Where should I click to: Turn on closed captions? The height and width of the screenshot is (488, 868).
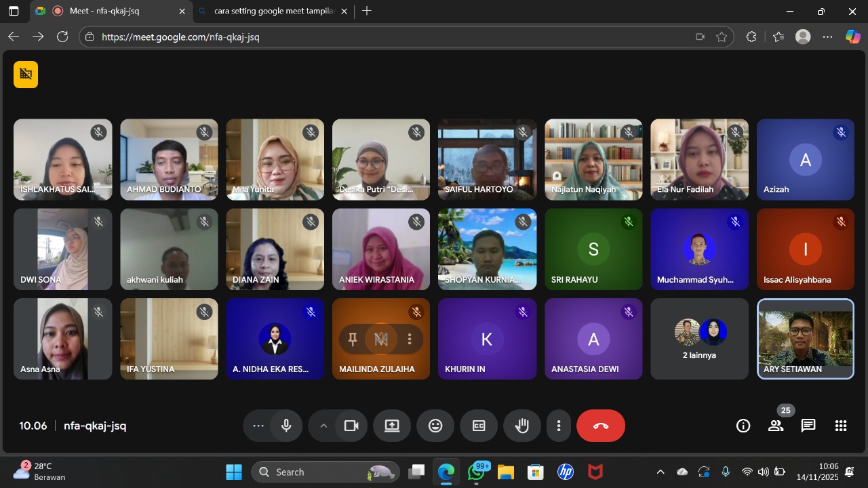click(x=479, y=426)
